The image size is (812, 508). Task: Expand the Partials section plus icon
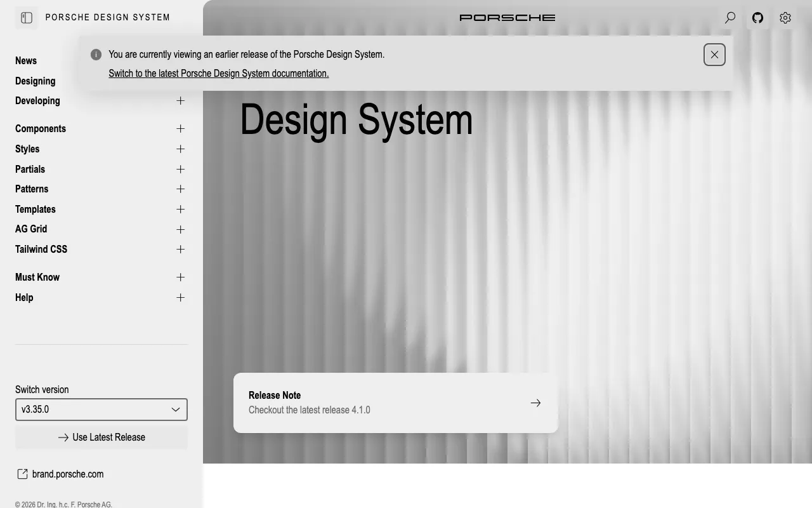tap(180, 169)
